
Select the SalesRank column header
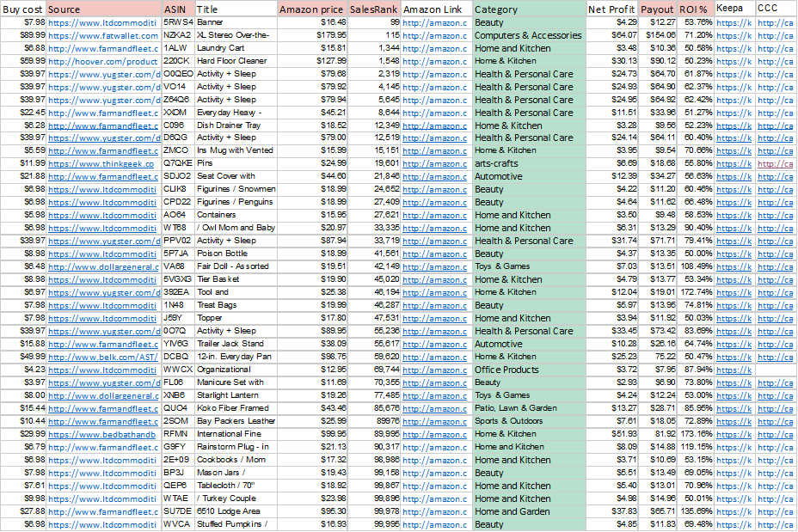(x=374, y=9)
